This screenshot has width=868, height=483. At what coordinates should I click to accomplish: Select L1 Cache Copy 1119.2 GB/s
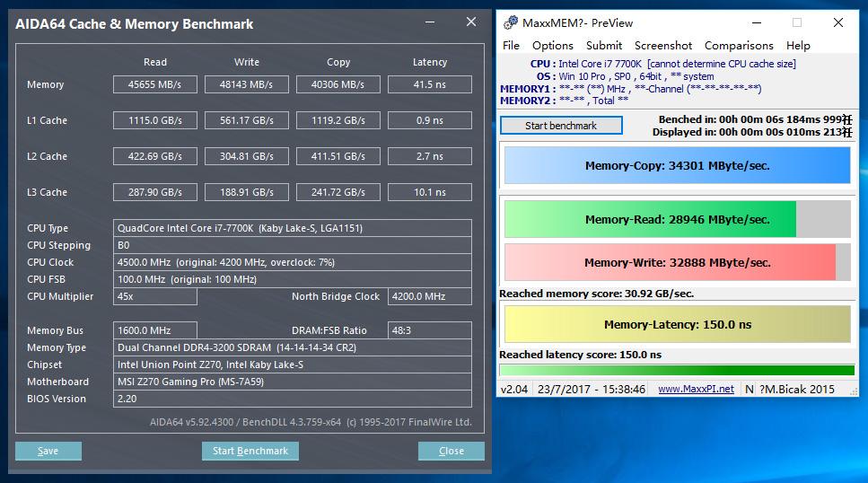click(338, 120)
